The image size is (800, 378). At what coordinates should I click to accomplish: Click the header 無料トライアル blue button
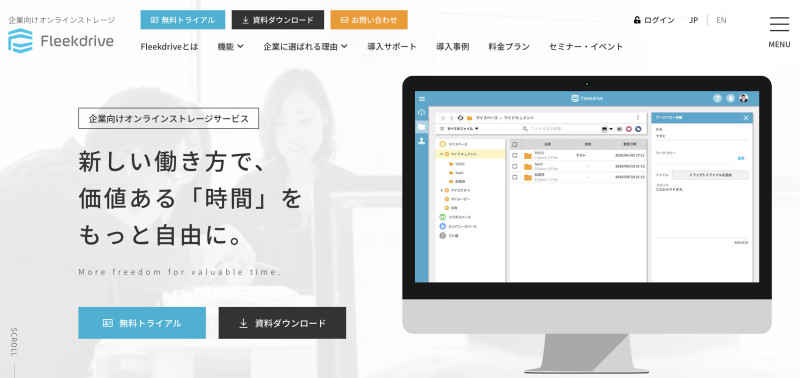coord(183,20)
